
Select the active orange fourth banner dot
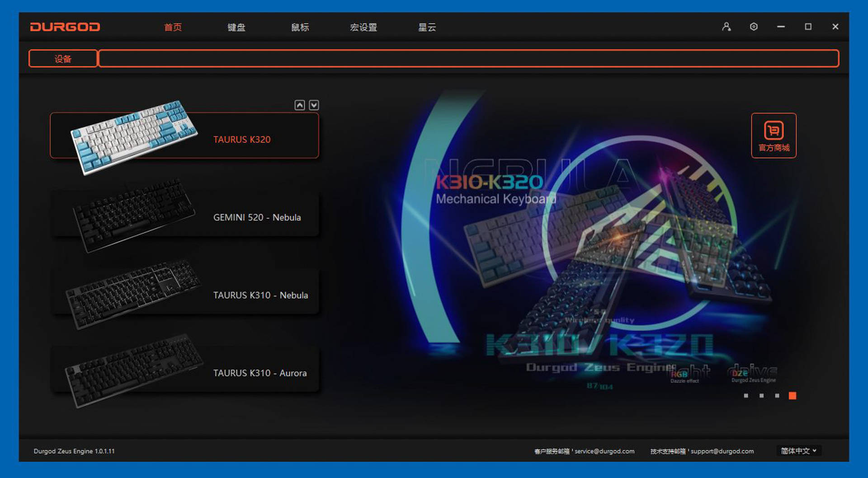tap(793, 396)
